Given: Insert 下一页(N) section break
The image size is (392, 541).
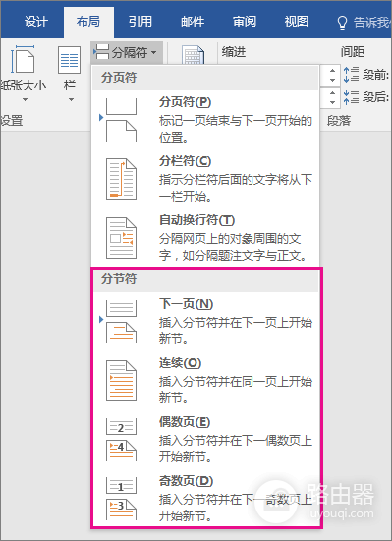Looking at the screenshot, I should pos(206,322).
